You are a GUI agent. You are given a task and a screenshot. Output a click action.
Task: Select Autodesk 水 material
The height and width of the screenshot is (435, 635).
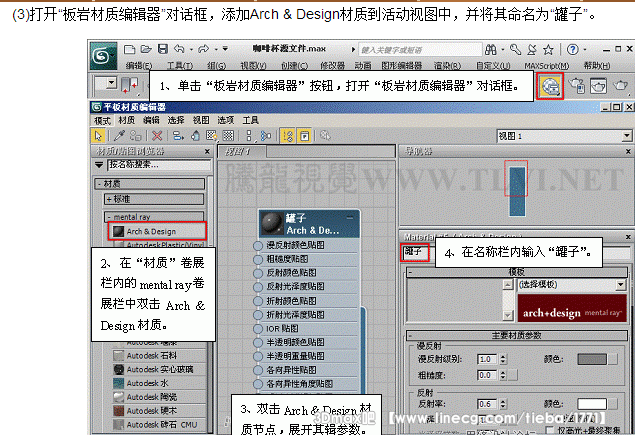(x=159, y=383)
